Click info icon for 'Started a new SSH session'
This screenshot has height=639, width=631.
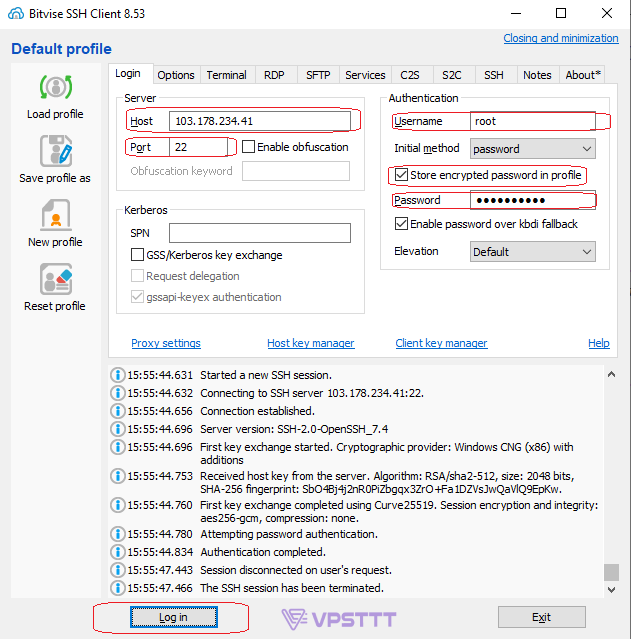pyautogui.click(x=118, y=375)
